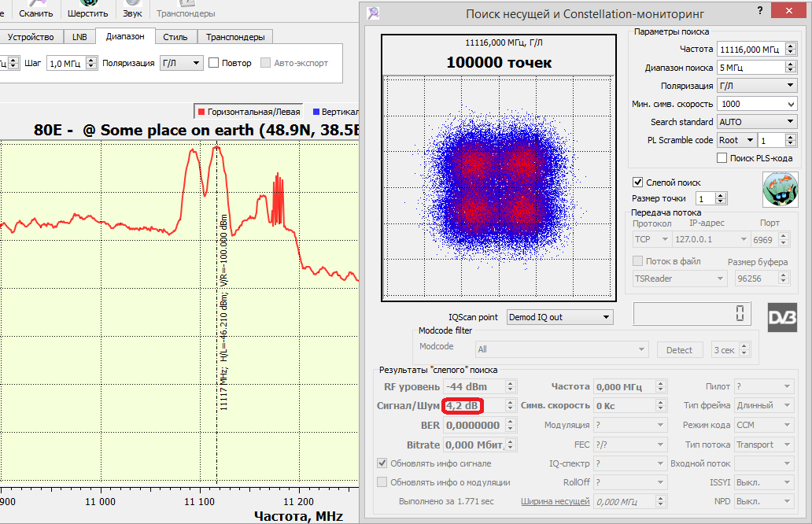The height and width of the screenshot is (524, 812).
Task: Open the IP-адрес 127.0.0.1 dropdown
Action: pyautogui.click(x=711, y=239)
